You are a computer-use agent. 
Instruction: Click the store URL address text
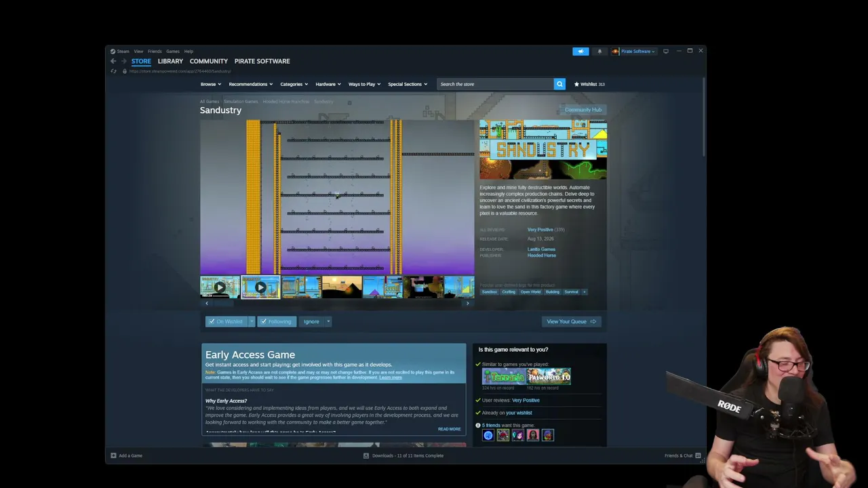pos(180,71)
